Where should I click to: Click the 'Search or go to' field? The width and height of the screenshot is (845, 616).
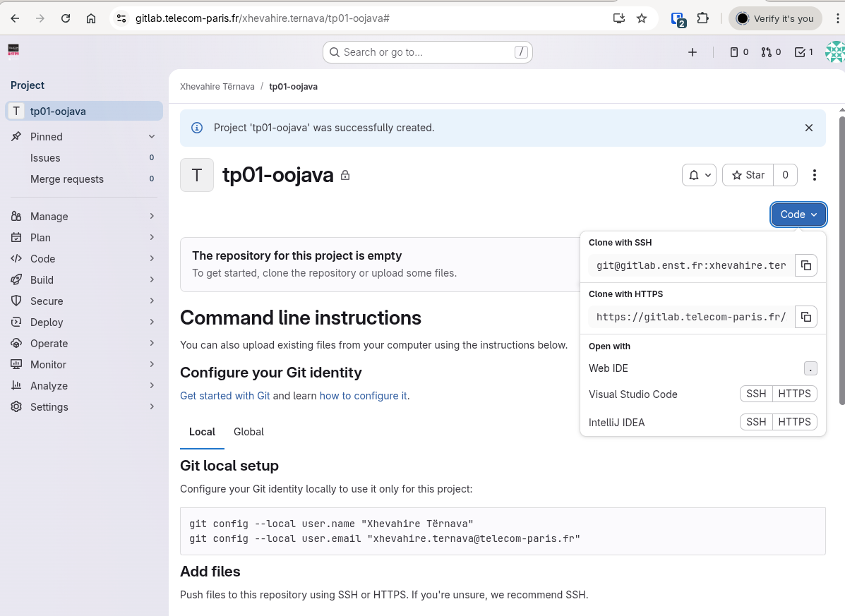pyautogui.click(x=427, y=52)
